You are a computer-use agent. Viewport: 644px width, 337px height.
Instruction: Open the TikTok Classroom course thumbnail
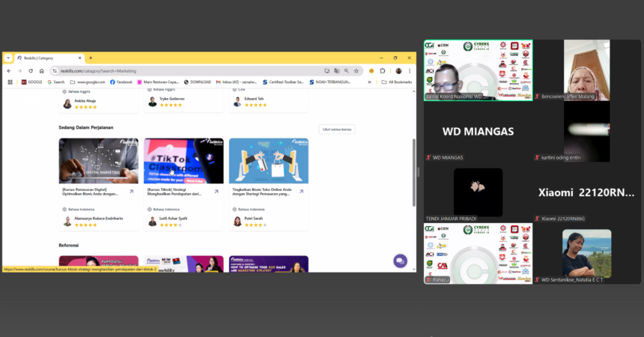[x=183, y=161]
